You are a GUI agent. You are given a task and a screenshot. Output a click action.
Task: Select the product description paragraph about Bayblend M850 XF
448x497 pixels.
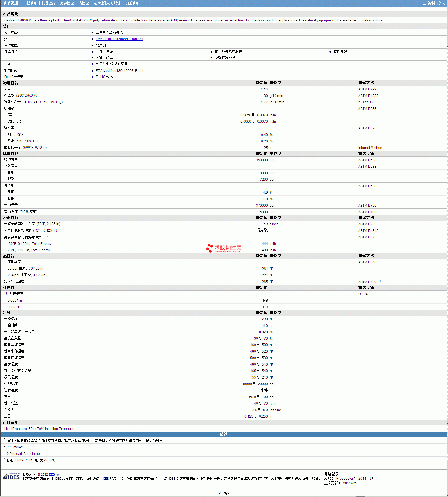click(194, 20)
